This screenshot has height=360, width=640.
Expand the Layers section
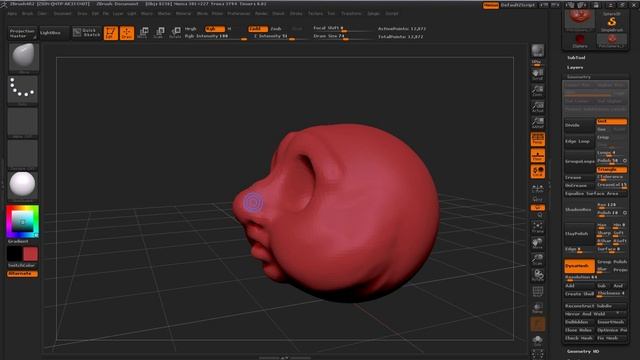point(575,67)
